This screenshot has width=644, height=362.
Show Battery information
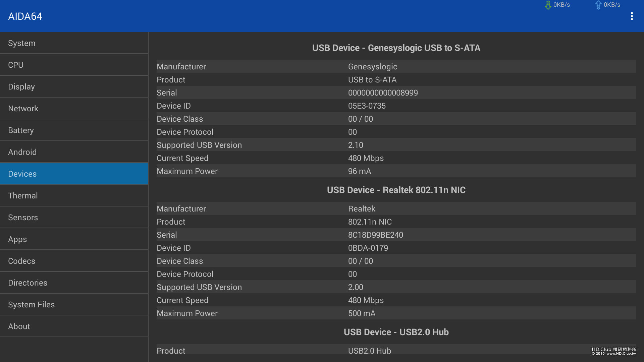point(74,130)
